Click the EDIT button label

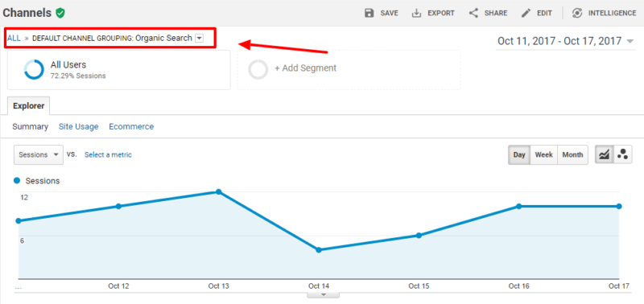point(545,13)
